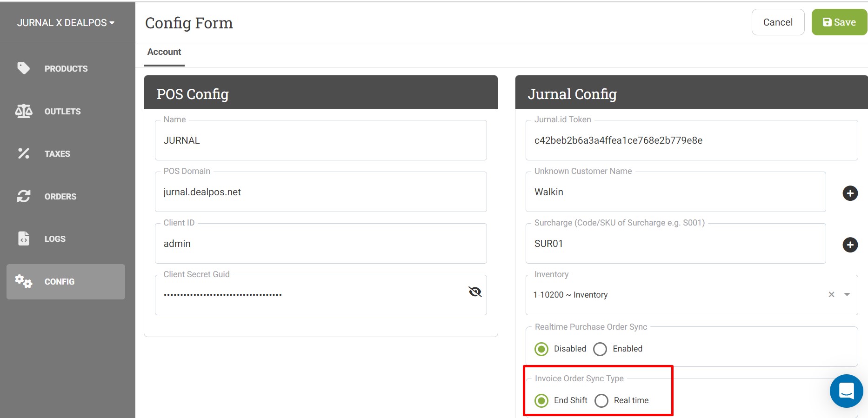Open the Products menu
This screenshot has height=418, width=868.
(x=66, y=68)
